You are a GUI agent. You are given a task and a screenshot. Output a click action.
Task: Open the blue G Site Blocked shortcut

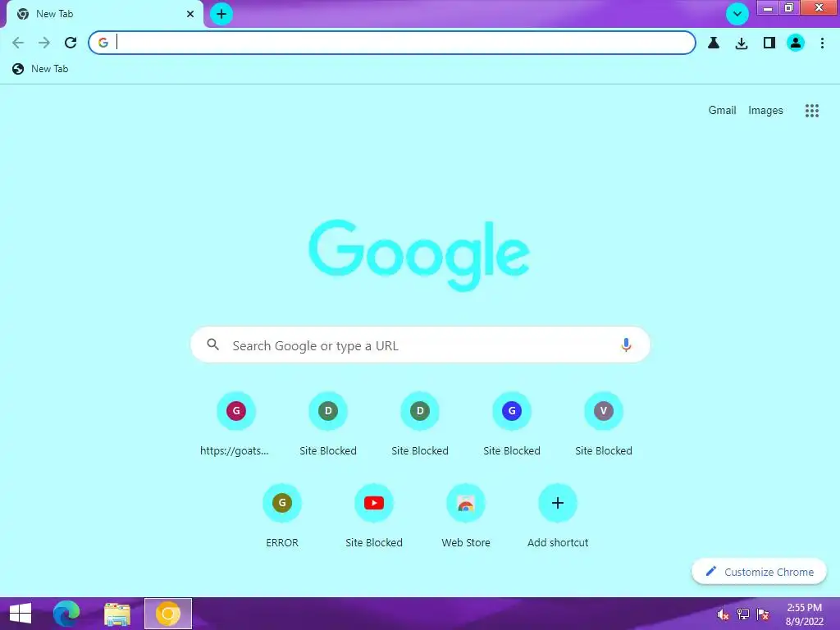[x=512, y=424]
